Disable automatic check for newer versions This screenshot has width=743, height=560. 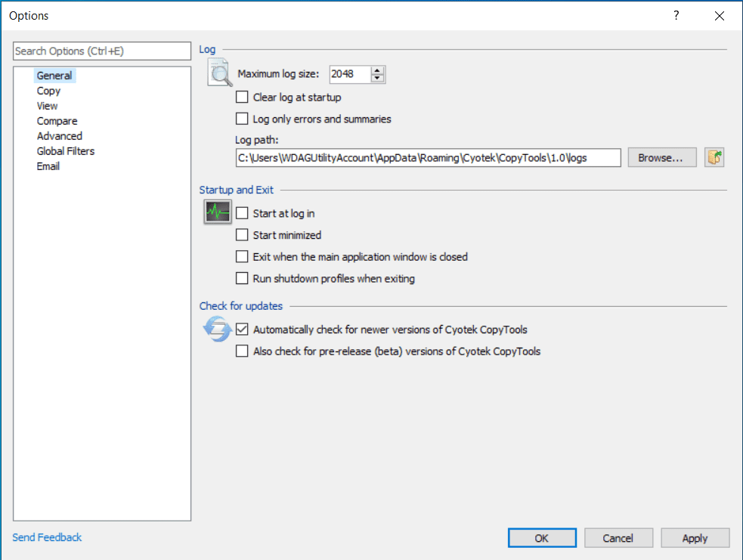(x=242, y=330)
